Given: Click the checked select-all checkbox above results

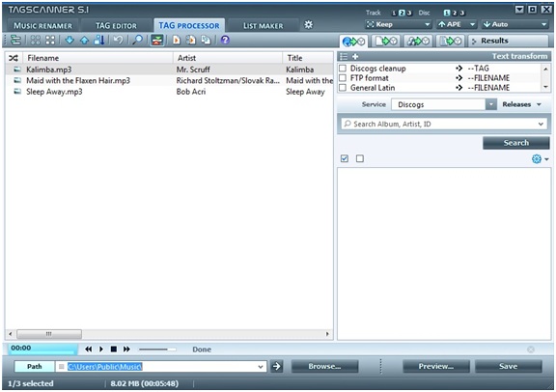Looking at the screenshot, I should coord(345,158).
